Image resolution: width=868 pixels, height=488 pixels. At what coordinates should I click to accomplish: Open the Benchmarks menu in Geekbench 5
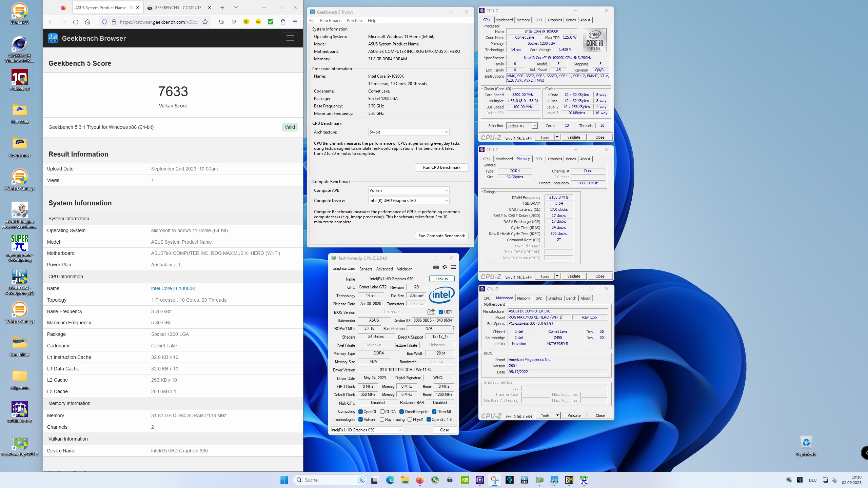click(331, 21)
